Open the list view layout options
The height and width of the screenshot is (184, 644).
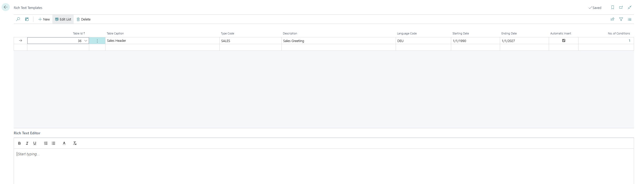click(630, 19)
